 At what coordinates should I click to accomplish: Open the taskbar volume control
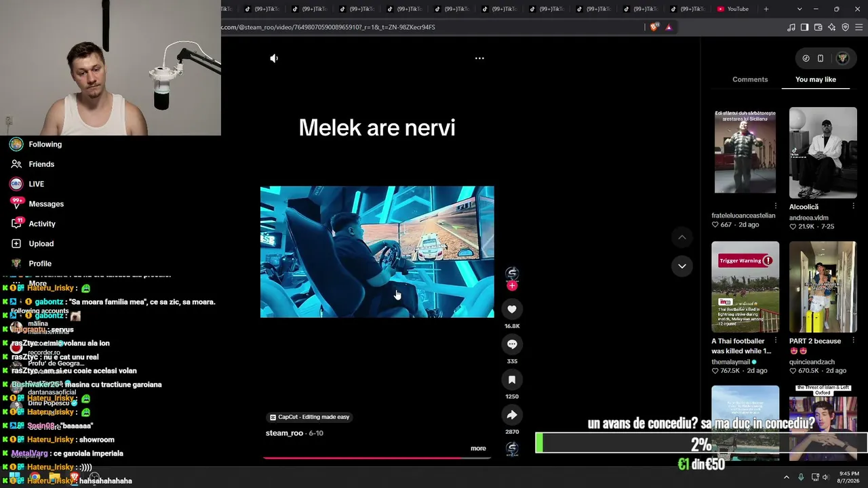click(x=825, y=477)
